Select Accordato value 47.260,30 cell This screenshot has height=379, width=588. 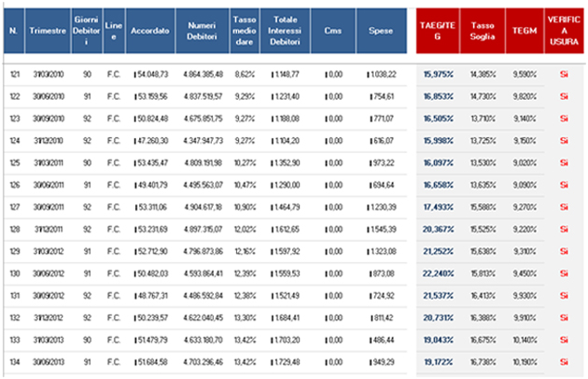point(151,141)
